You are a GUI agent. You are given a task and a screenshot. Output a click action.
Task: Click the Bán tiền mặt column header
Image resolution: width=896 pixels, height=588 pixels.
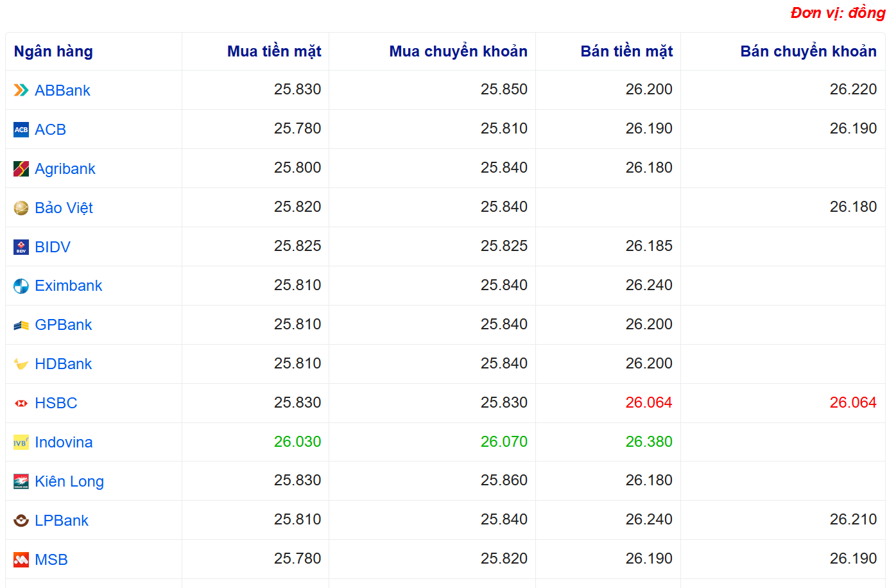coord(626,51)
